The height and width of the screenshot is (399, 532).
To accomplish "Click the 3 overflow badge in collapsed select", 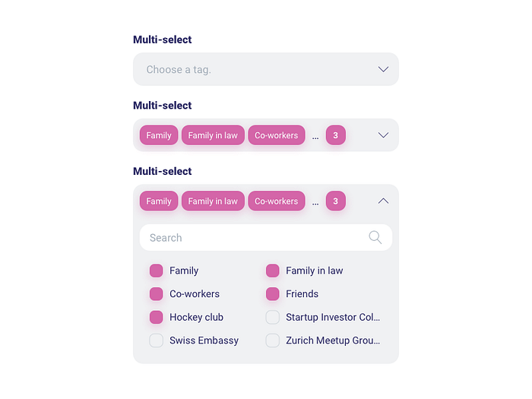I will pos(336,135).
